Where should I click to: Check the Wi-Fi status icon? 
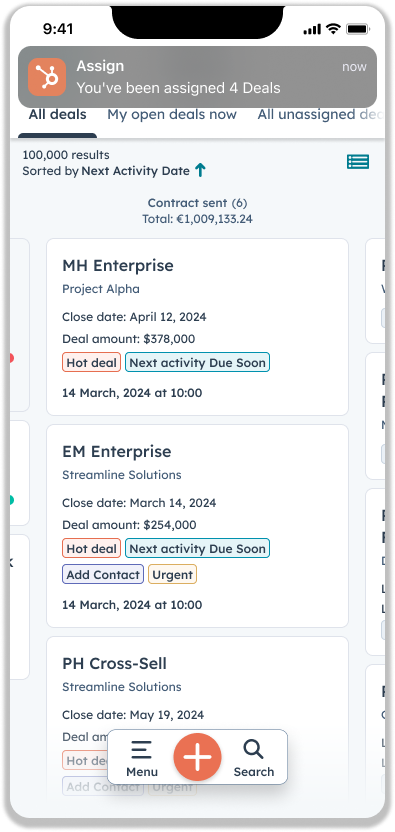pyautogui.click(x=333, y=29)
